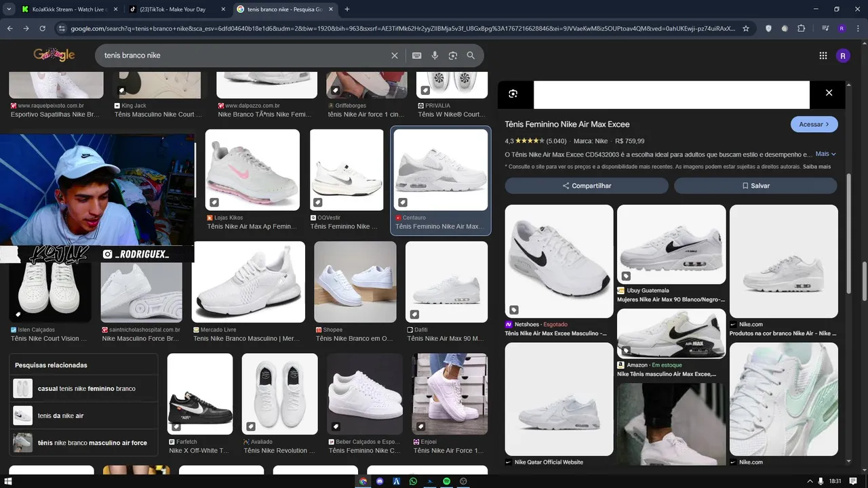Open Amazon Nike Tênis masculino Air Max Excee image

(671, 333)
